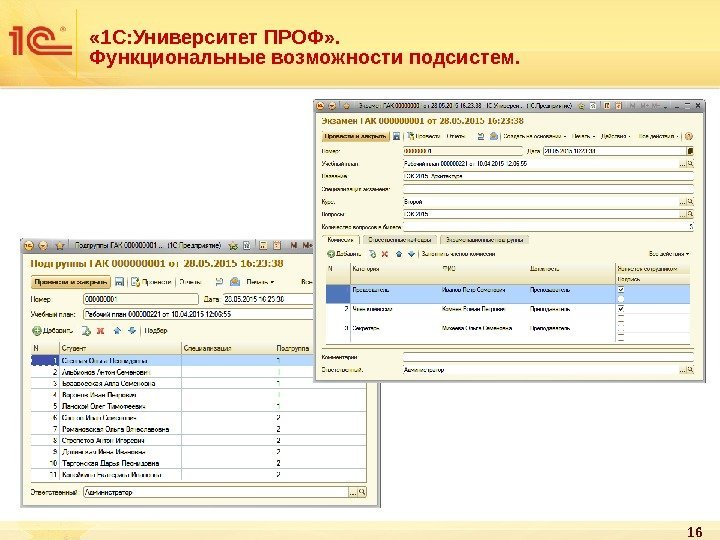Click Провести icon in Подгруппы ГАК toolbar
720x540 pixels.
click(135, 282)
